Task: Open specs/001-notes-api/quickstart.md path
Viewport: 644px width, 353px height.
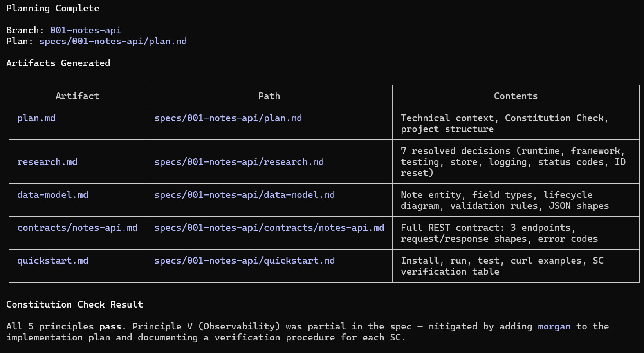Action: 244,261
